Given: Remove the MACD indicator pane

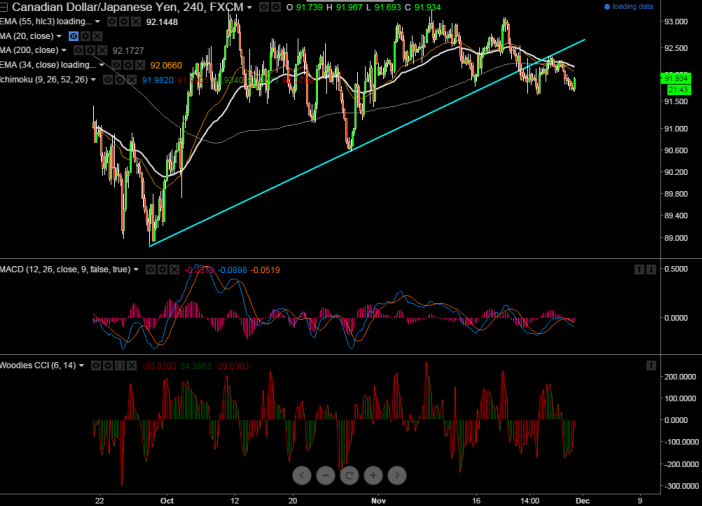Looking at the screenshot, I should pyautogui.click(x=174, y=270).
